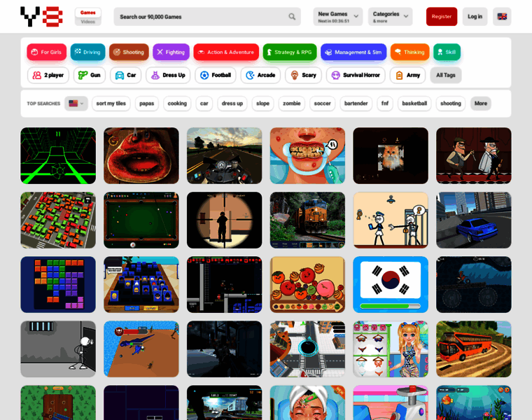The width and height of the screenshot is (532, 420).
Task: Expand the Categories dropdown
Action: tap(390, 17)
